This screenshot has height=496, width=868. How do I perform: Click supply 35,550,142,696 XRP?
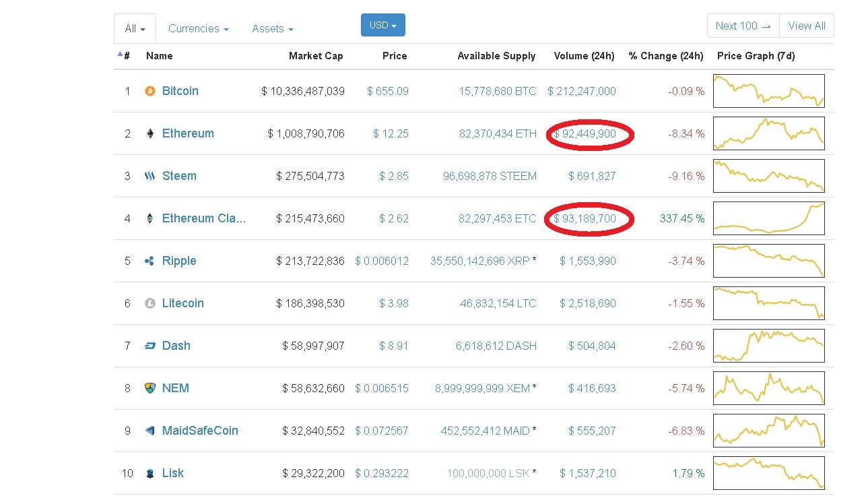click(x=480, y=261)
